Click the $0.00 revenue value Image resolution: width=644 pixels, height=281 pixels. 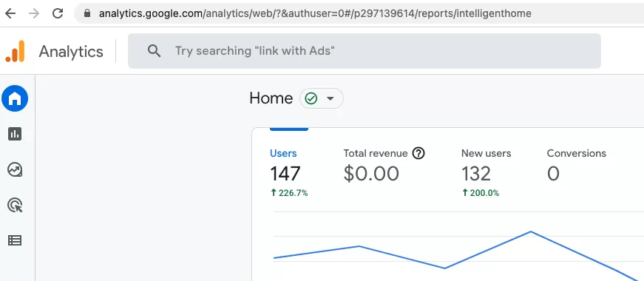coord(371,174)
